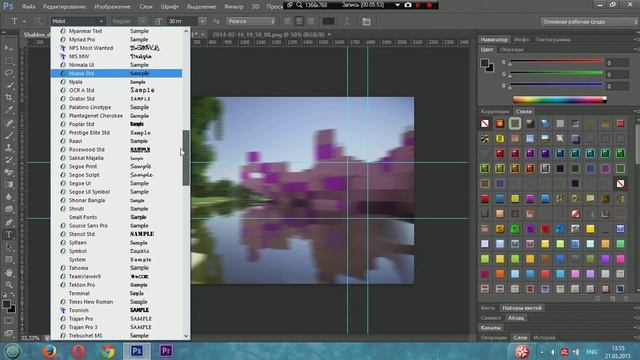Click the font size input field
This screenshot has width=640, height=360.
point(182,21)
